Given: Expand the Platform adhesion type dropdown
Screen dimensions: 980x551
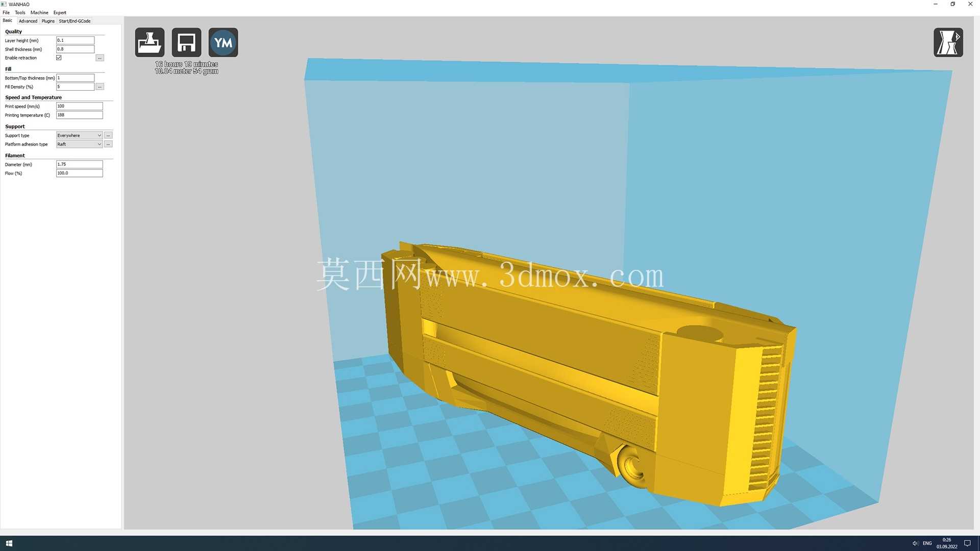Looking at the screenshot, I should pyautogui.click(x=79, y=144).
